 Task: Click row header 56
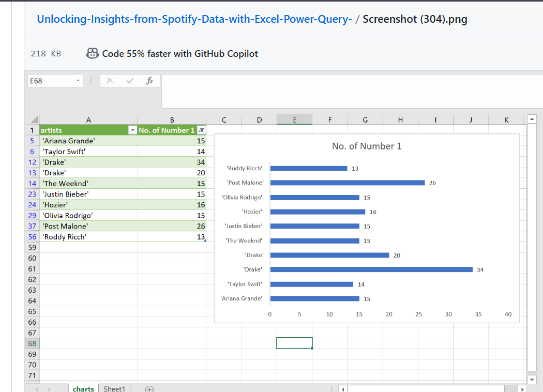(32, 237)
